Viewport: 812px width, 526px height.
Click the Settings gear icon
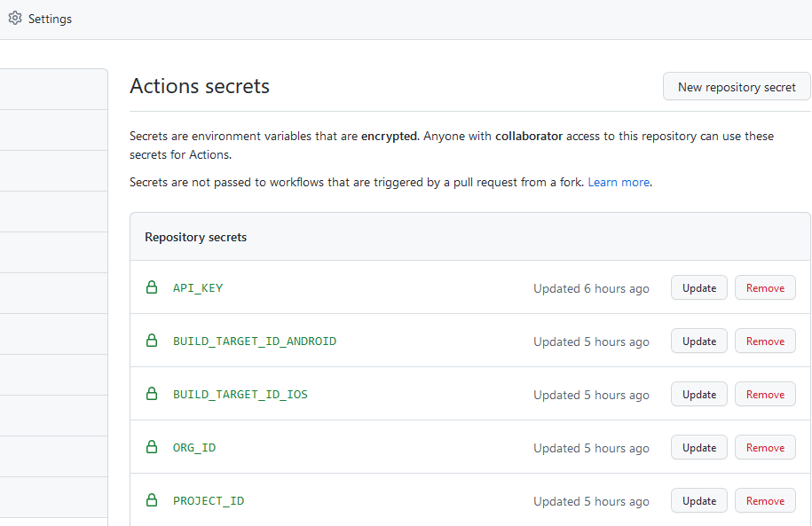[15, 19]
